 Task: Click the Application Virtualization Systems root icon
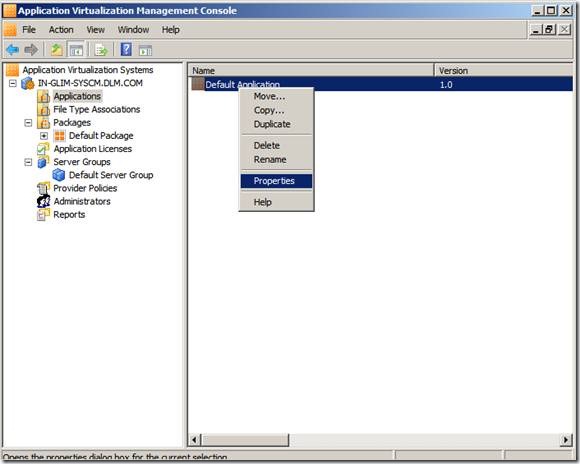pyautogui.click(x=12, y=70)
